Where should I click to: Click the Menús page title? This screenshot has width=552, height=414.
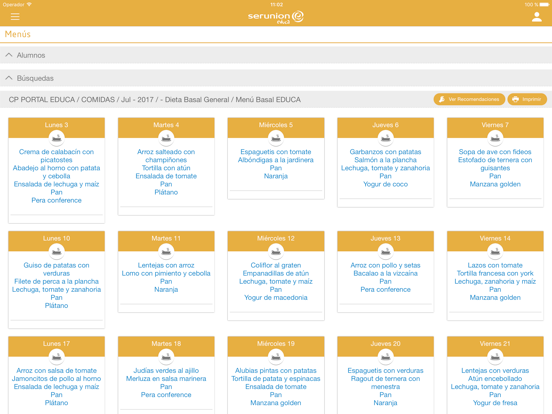(18, 34)
